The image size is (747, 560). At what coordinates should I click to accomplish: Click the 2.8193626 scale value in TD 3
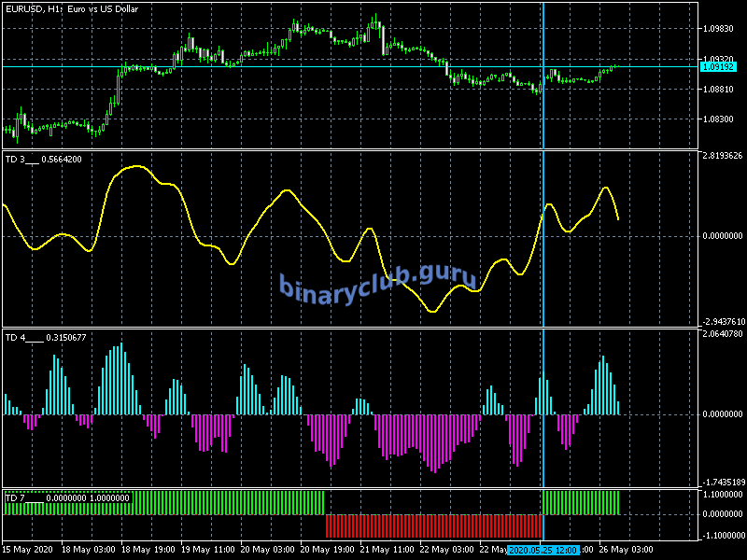pos(722,156)
